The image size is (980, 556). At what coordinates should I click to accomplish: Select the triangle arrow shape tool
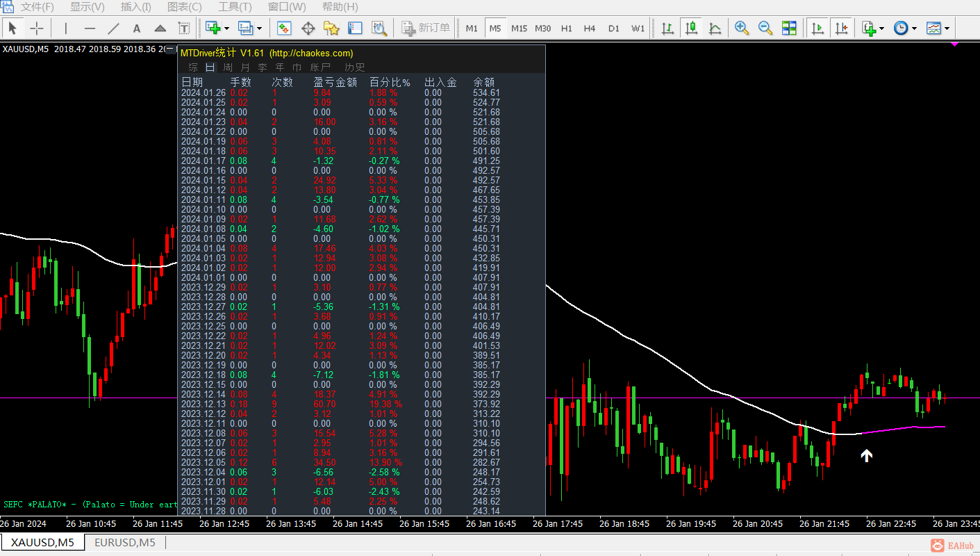pyautogui.click(x=160, y=28)
